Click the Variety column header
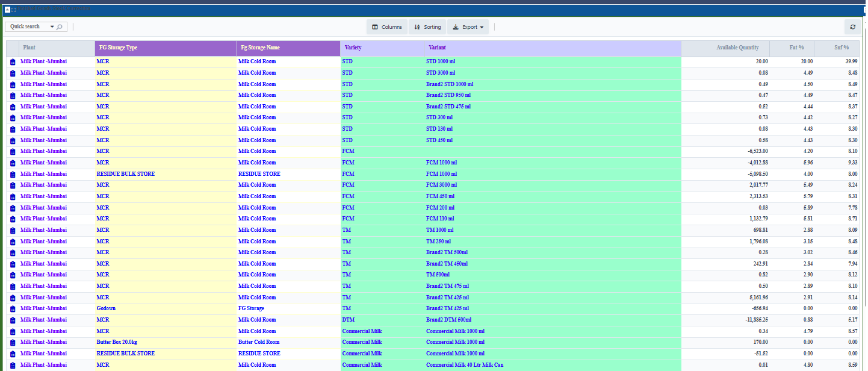The height and width of the screenshot is (371, 868). (x=353, y=48)
